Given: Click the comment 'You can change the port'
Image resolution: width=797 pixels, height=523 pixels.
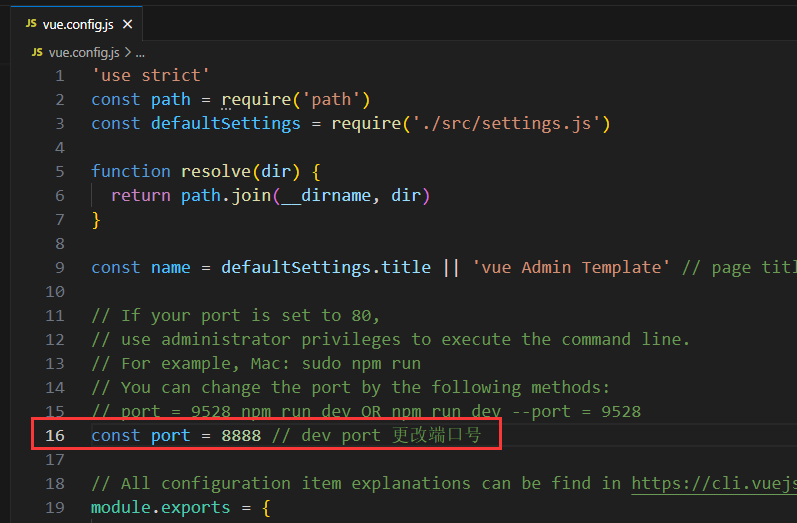Looking at the screenshot, I should click(350, 388).
